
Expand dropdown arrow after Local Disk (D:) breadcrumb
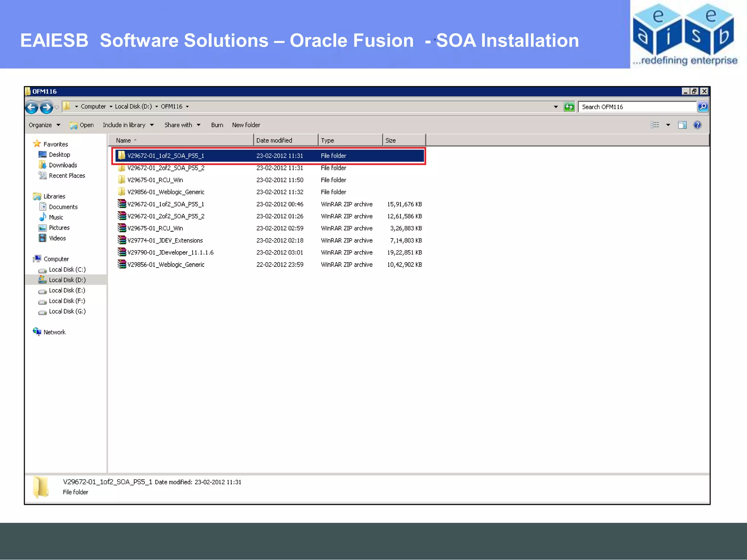point(156,107)
